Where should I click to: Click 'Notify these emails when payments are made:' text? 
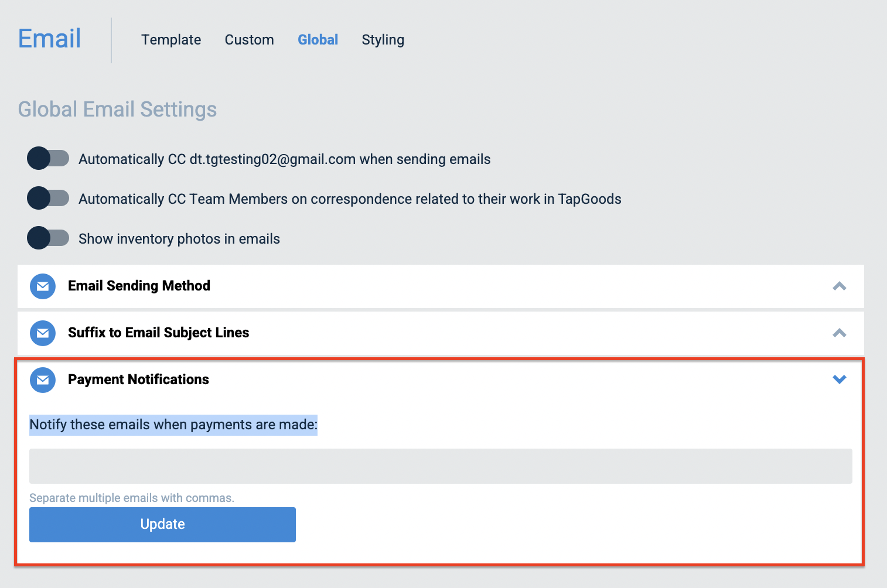coord(173,425)
